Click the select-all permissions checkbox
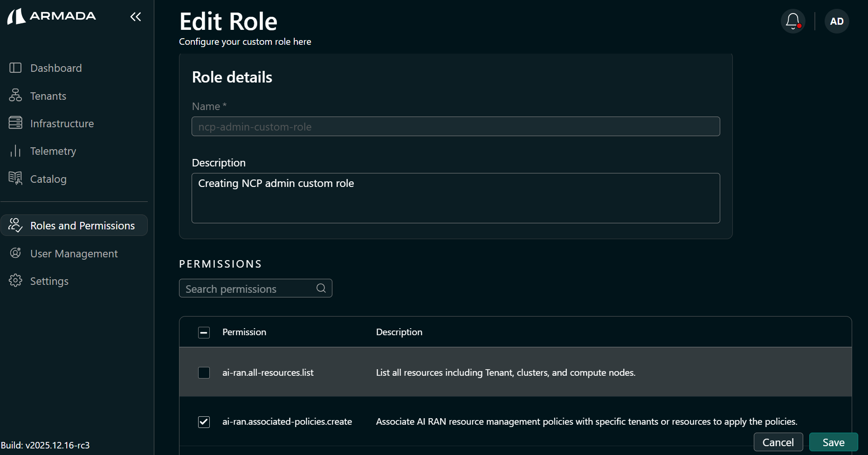This screenshot has height=455, width=868. 204,332
